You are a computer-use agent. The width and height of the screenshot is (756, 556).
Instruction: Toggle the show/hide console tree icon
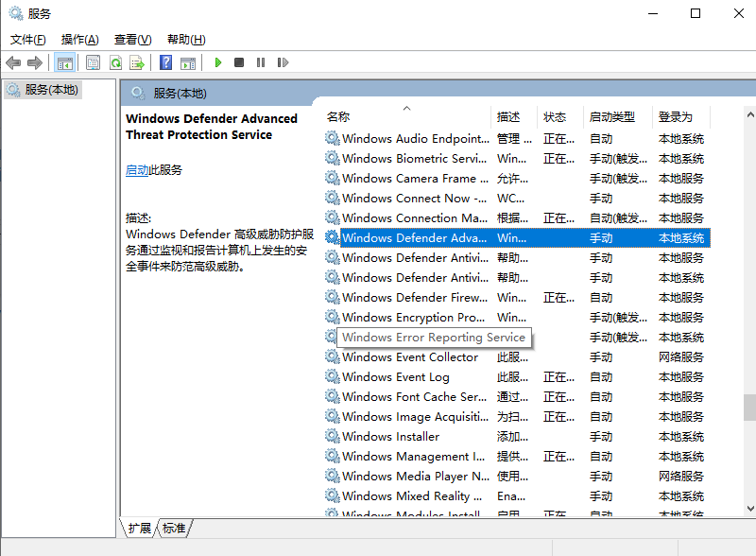[x=64, y=62]
